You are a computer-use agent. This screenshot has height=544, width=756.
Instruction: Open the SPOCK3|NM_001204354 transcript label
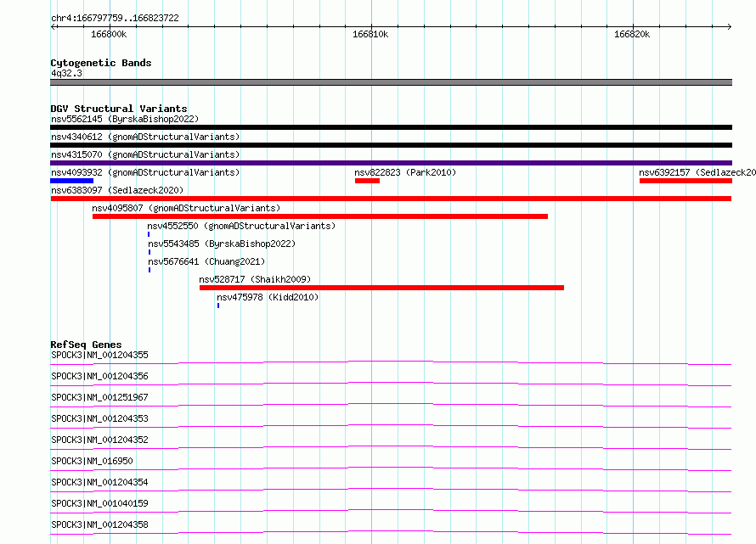[99, 482]
